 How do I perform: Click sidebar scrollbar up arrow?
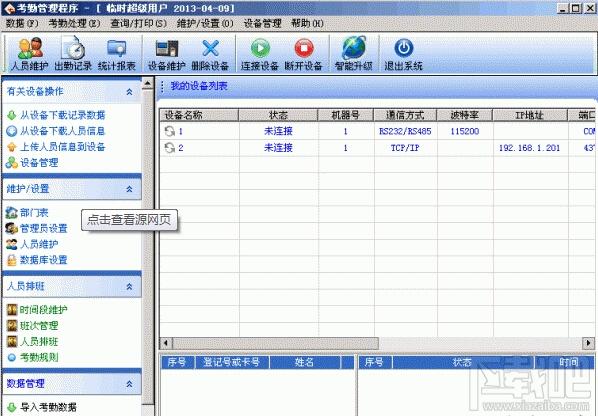(147, 84)
